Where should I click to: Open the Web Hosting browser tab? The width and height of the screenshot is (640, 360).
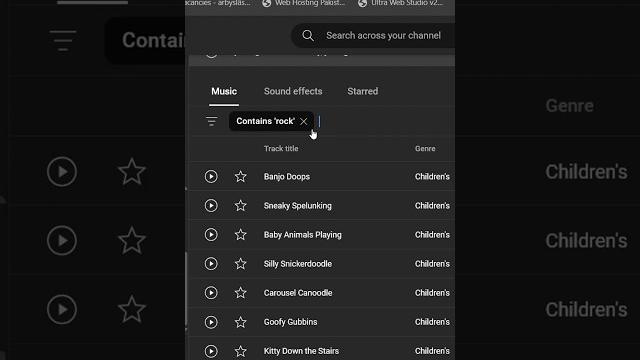304,3
